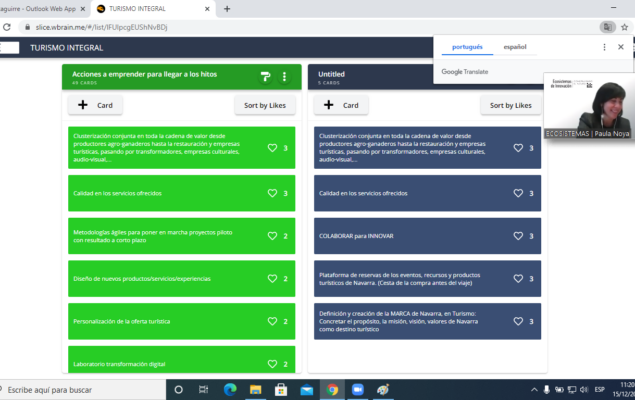635x400 pixels.
Task: Click the paint roller icon on green list
Action: click(265, 77)
